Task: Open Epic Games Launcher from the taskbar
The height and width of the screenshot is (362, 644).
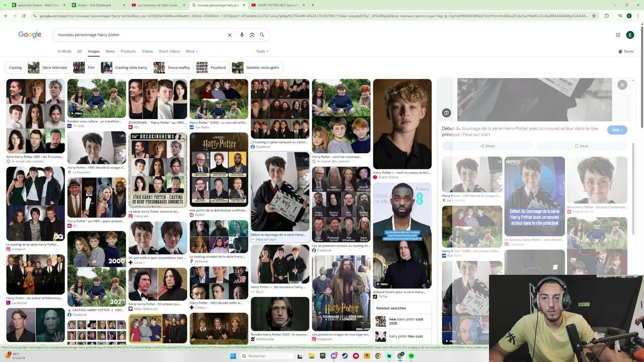Action: click(x=323, y=356)
